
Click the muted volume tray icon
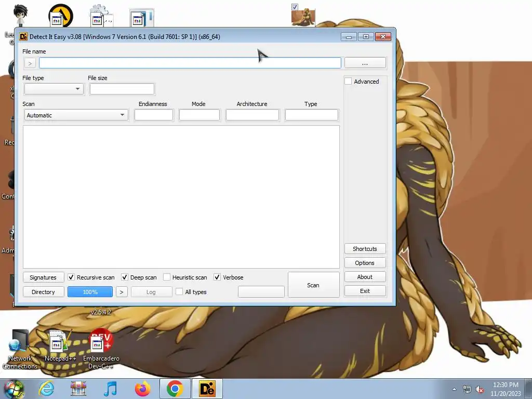point(480,389)
